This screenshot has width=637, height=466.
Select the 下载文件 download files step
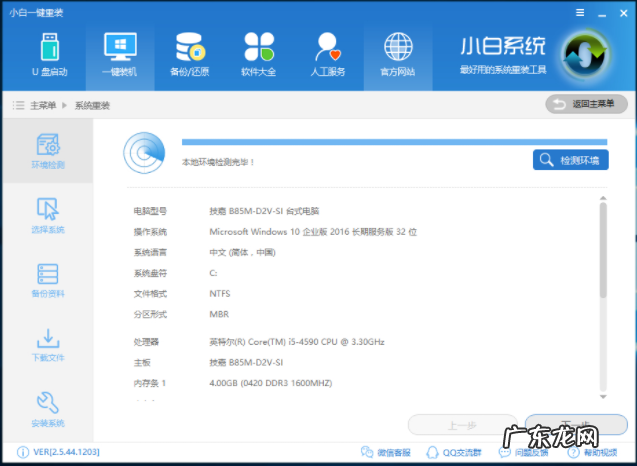coord(48,345)
